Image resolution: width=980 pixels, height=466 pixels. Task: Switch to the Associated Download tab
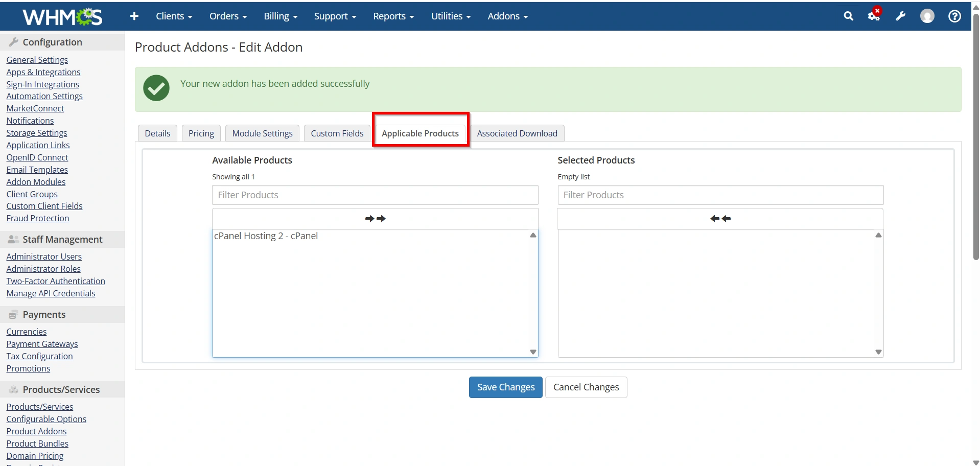tap(517, 133)
